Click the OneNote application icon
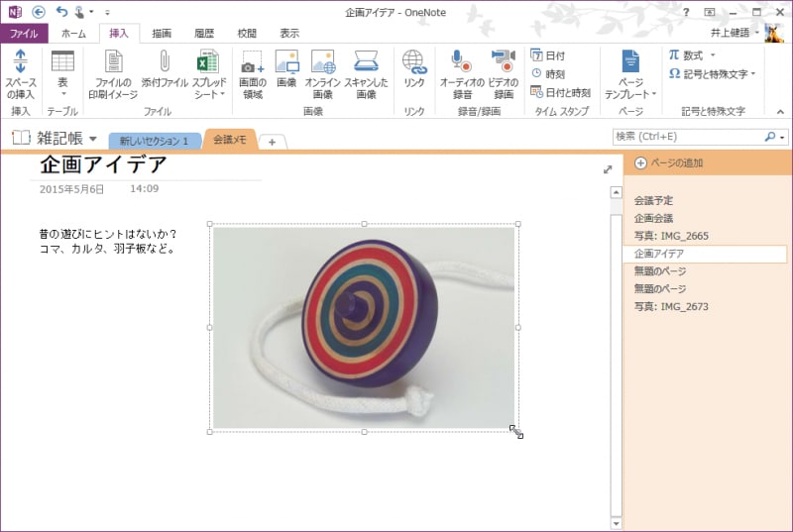This screenshot has height=532, width=793. coord(14,12)
